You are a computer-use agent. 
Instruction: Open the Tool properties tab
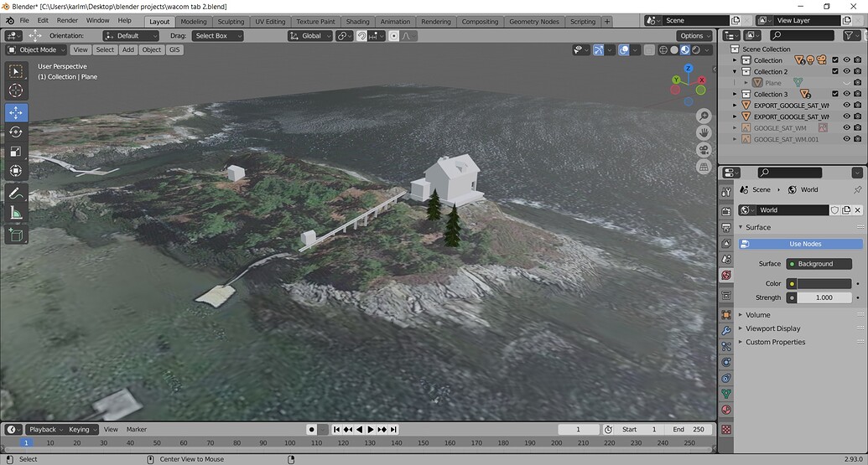pyautogui.click(x=726, y=192)
